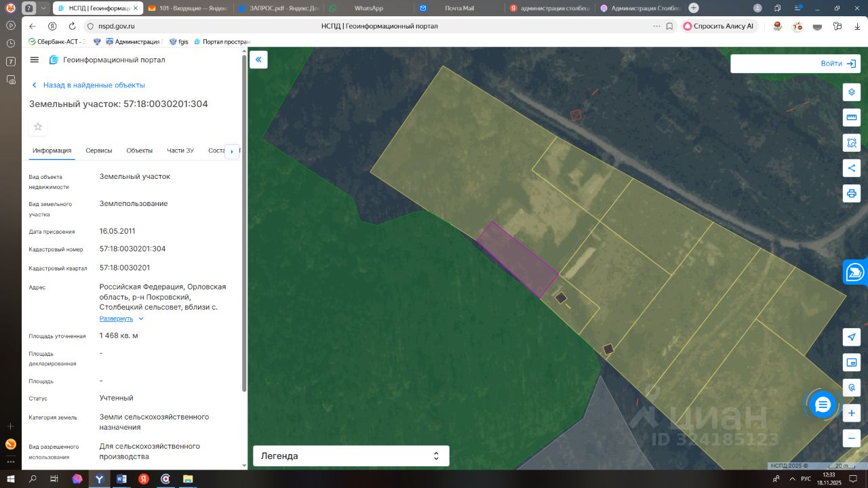
Task: Switch to the WhatsApp browser tab
Action: click(368, 8)
